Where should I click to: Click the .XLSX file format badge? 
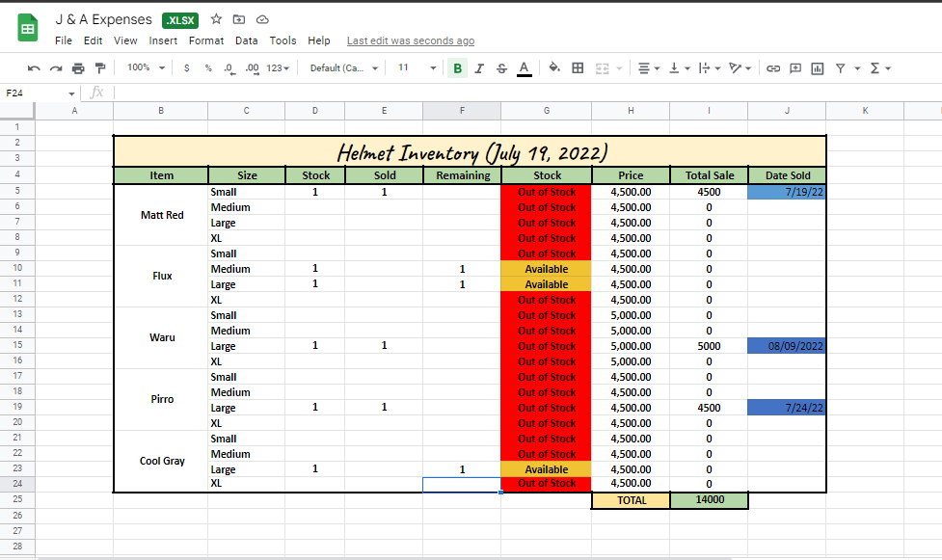[x=180, y=20]
